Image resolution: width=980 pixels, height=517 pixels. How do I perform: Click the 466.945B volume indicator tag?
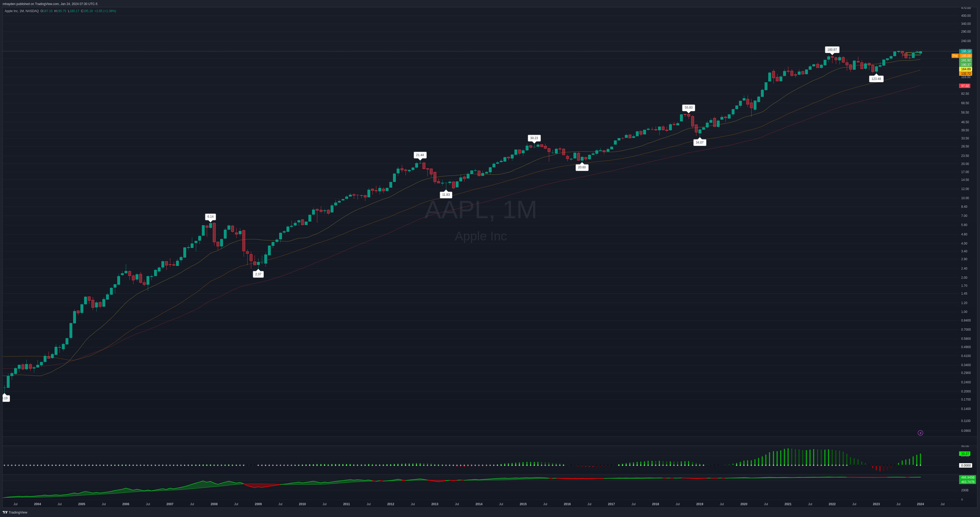967,477
